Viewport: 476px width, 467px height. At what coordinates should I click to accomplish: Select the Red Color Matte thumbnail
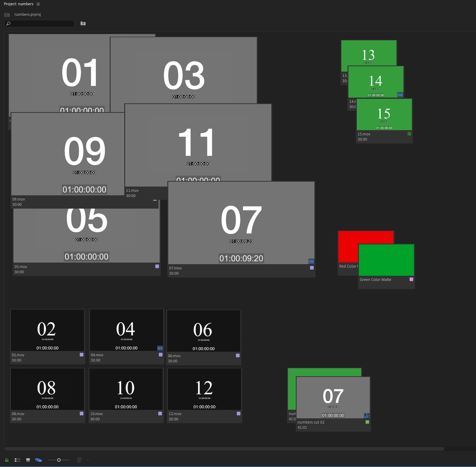click(x=348, y=247)
